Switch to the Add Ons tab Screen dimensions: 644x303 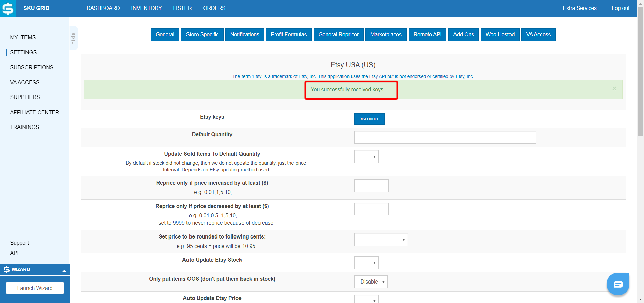464,35
